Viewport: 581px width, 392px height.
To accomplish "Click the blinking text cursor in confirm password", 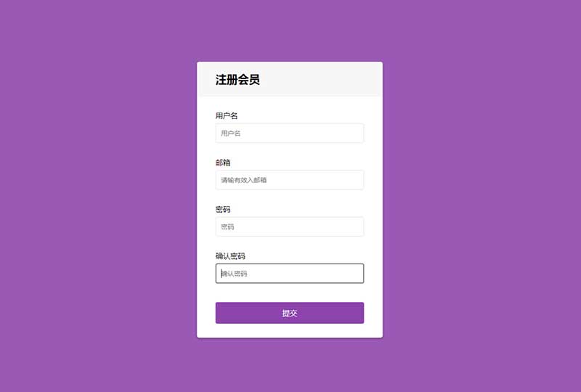I will (x=222, y=274).
